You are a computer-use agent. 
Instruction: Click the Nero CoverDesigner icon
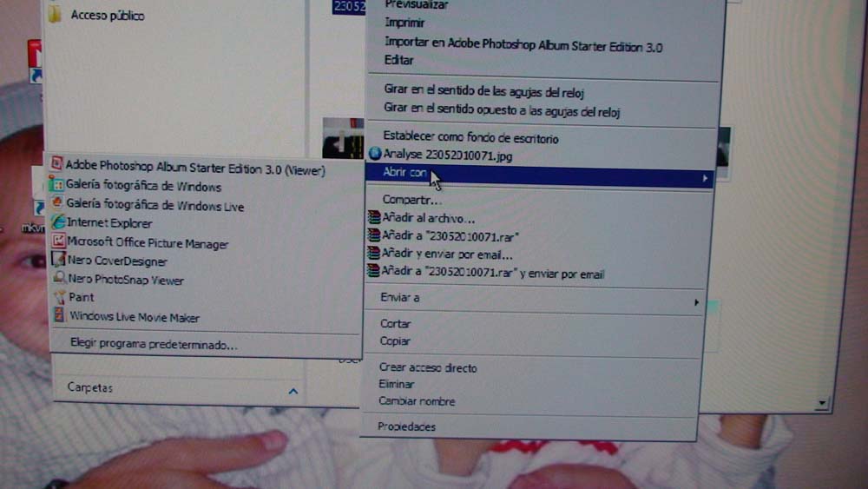tap(58, 259)
